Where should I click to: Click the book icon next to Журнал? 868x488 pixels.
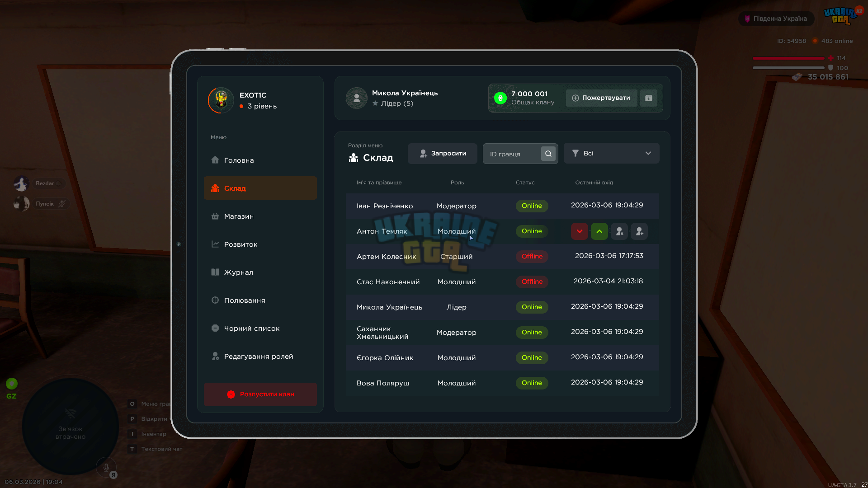215,272
